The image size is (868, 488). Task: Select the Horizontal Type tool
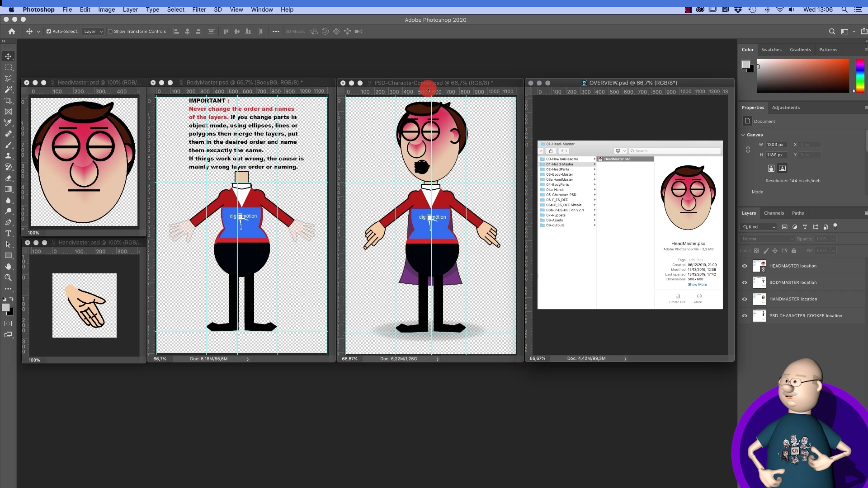[8, 234]
